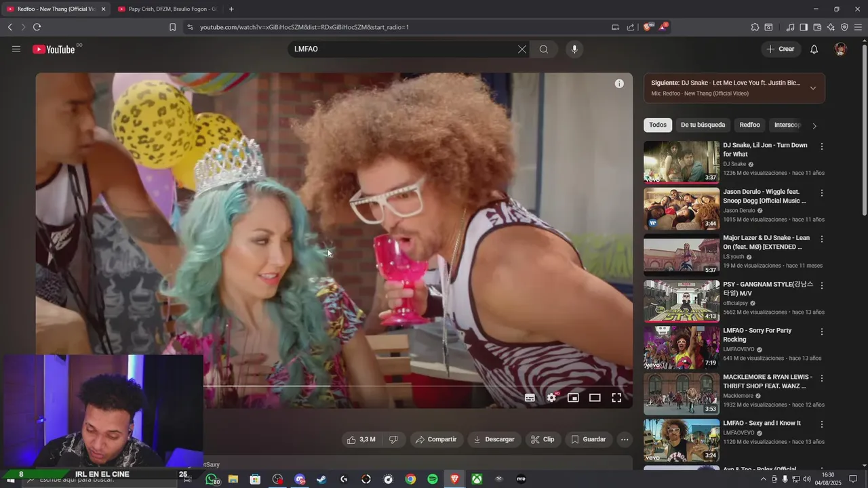Save video with the Guardar button

(x=588, y=439)
